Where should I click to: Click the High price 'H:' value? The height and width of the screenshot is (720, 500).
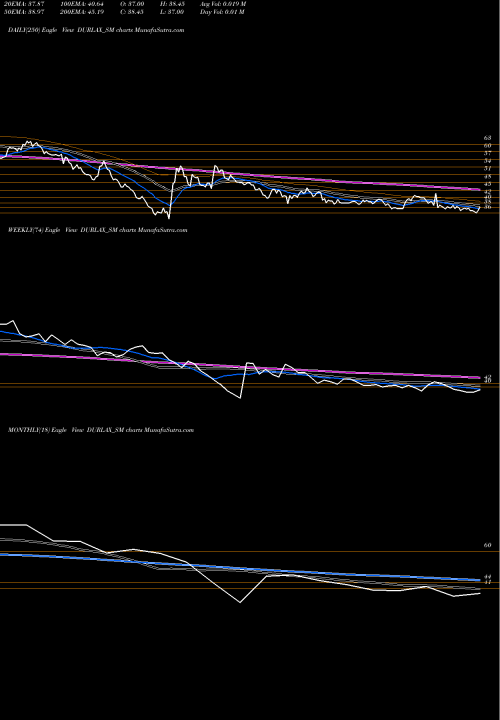(x=172, y=4)
